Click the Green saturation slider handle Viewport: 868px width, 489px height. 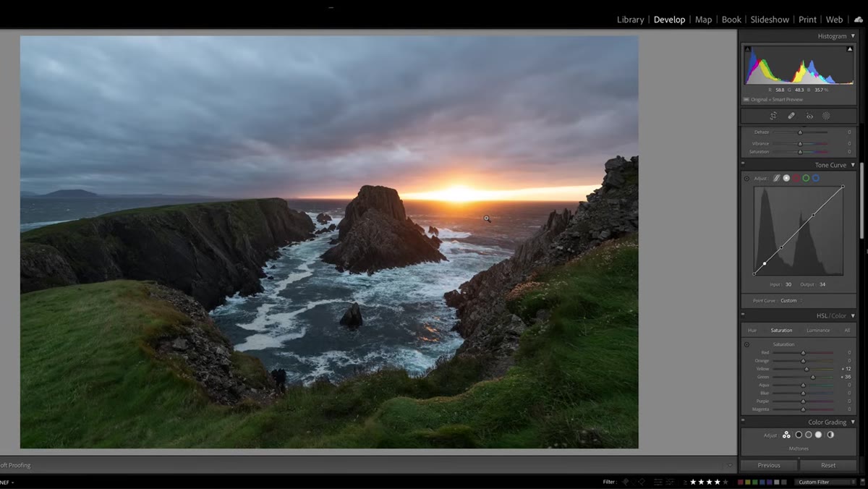tap(813, 377)
